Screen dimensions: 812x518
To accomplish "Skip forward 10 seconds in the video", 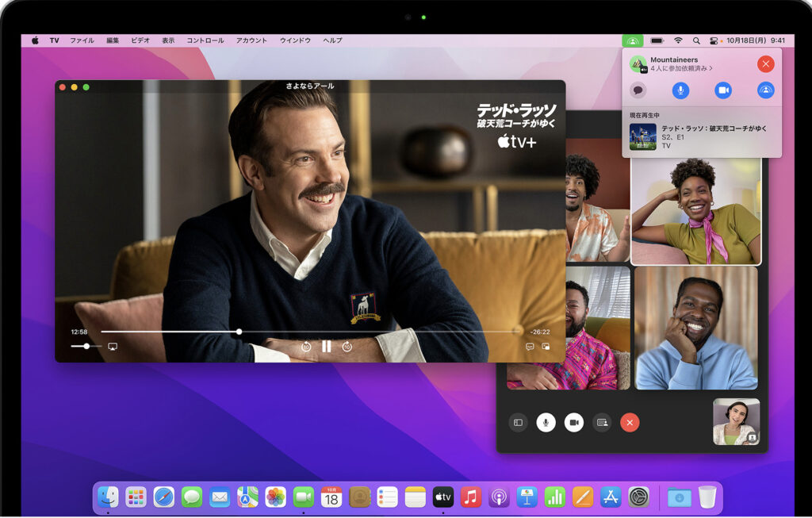I will [x=347, y=347].
